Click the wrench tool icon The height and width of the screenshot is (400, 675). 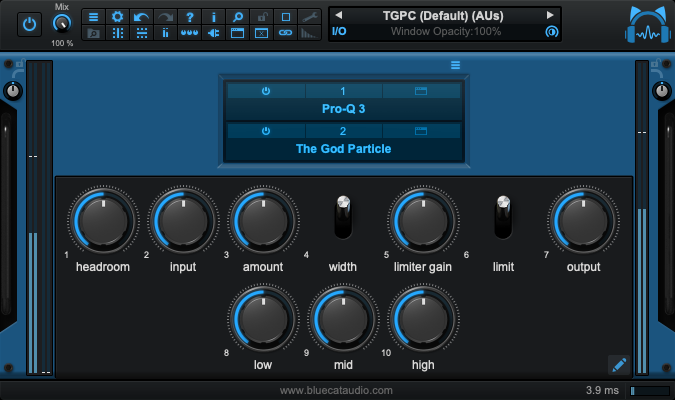[x=310, y=17]
